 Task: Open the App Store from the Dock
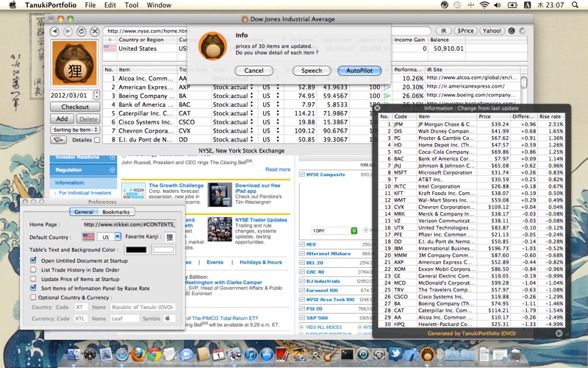coord(267,355)
